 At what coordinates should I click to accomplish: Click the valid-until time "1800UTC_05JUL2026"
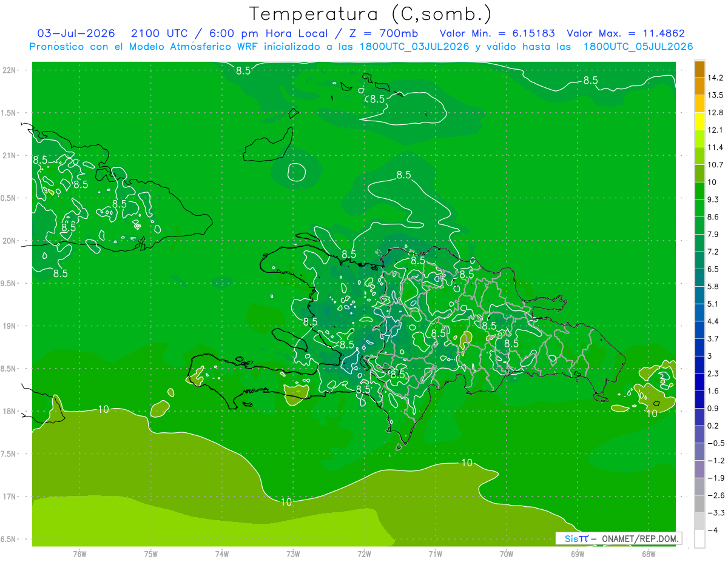tap(638, 47)
